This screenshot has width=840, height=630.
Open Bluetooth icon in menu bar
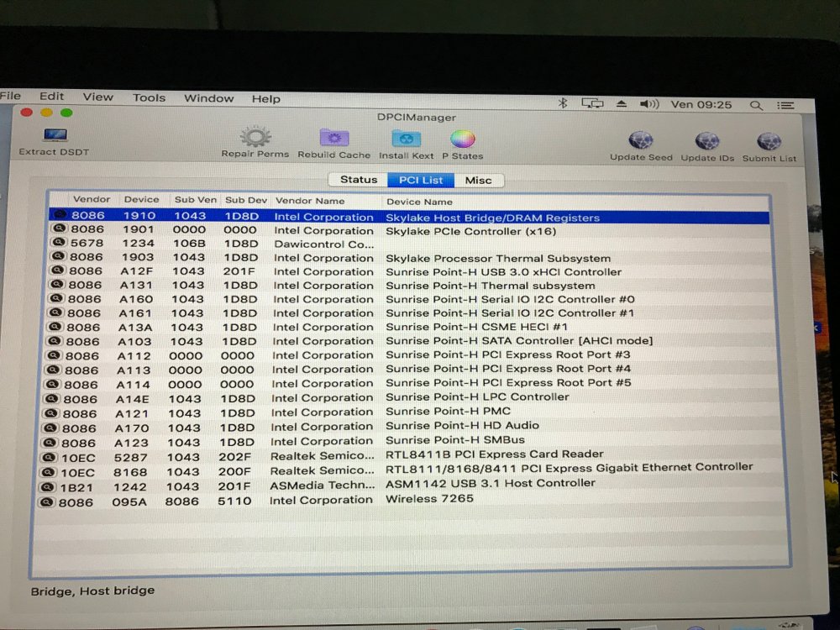[563, 102]
